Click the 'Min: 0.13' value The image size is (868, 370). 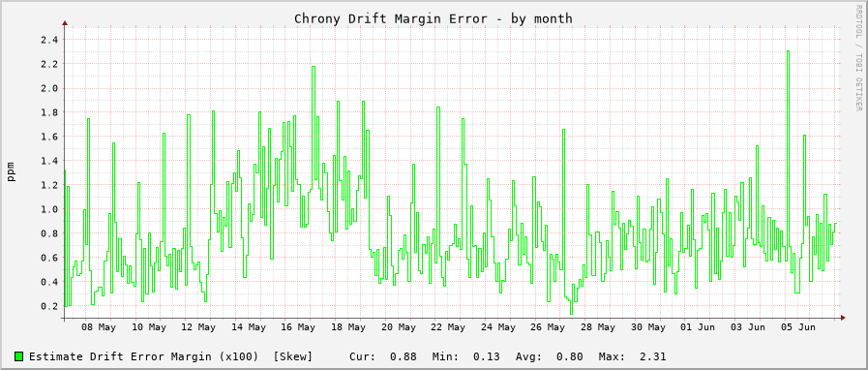(x=466, y=356)
